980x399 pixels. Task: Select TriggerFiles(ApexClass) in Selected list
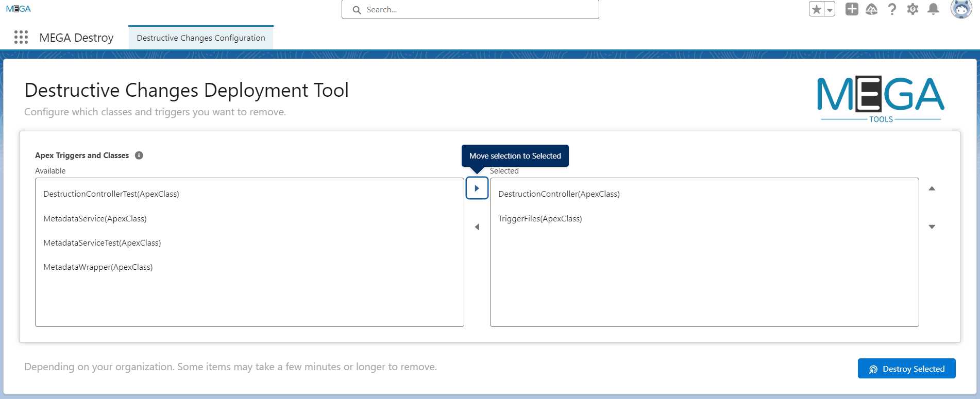tap(704, 219)
